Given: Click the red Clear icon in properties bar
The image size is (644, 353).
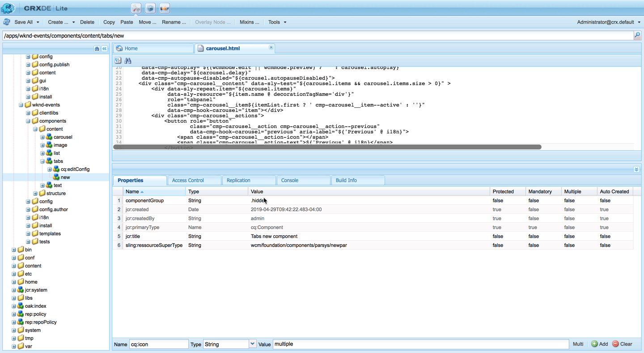Looking at the screenshot, I should point(616,344).
